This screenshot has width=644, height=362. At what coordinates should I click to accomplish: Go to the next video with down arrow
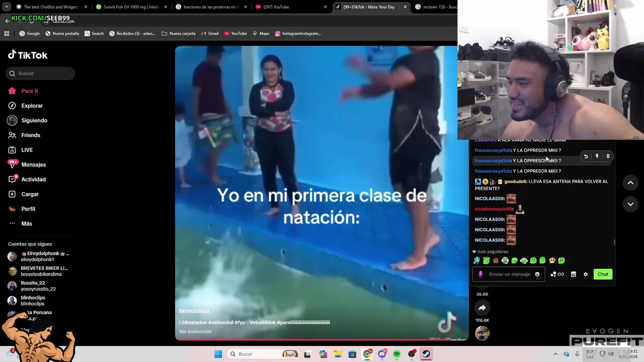pos(630,204)
